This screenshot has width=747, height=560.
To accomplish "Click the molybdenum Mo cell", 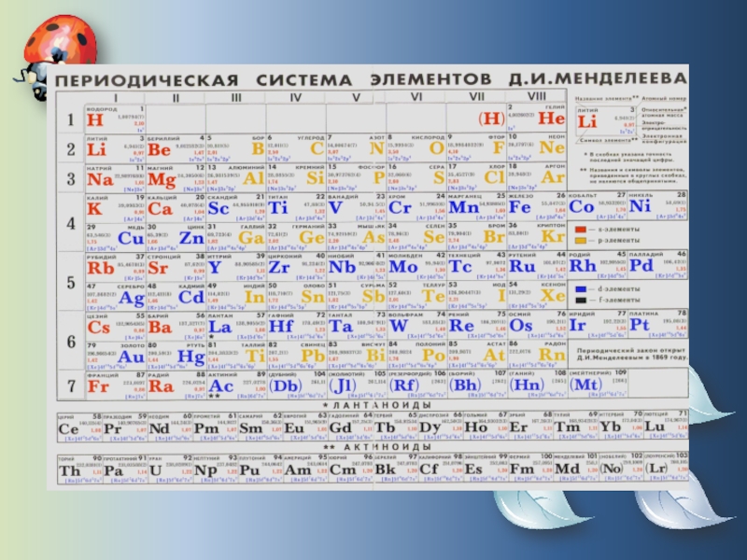I will pyautogui.click(x=416, y=266).
